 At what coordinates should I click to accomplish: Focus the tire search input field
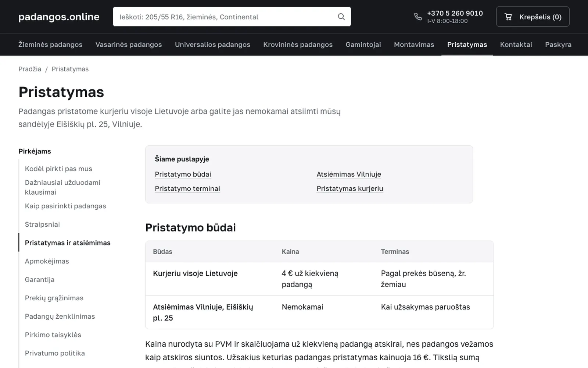(x=232, y=17)
